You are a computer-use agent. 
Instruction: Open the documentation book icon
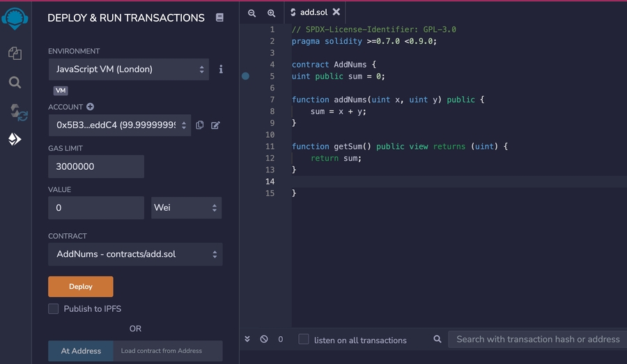[219, 18]
